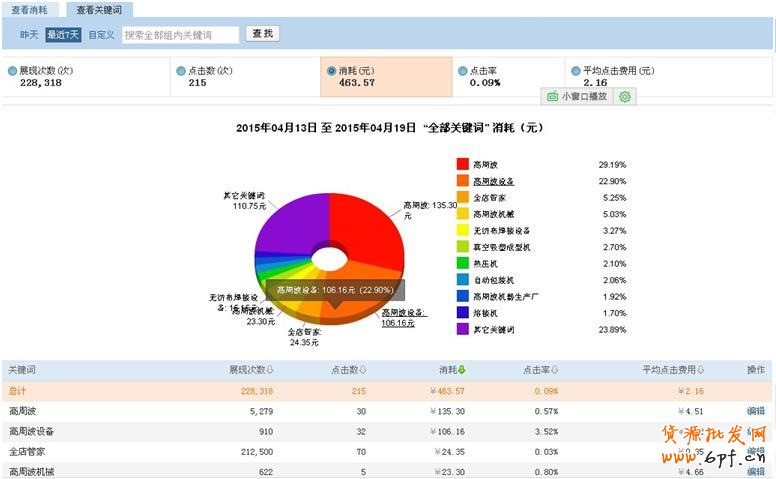The height and width of the screenshot is (479, 776).
Task: Click the purple 其它关键词 legend swatch
Action: point(463,329)
